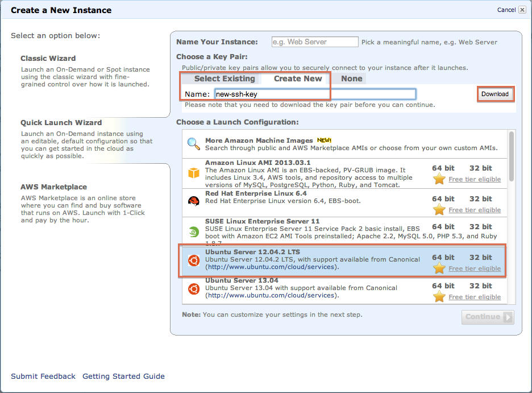Open Free tier eligible link for Ubuntu 12.04.2
Image resolution: width=532 pixels, height=393 pixels.
coord(475,269)
